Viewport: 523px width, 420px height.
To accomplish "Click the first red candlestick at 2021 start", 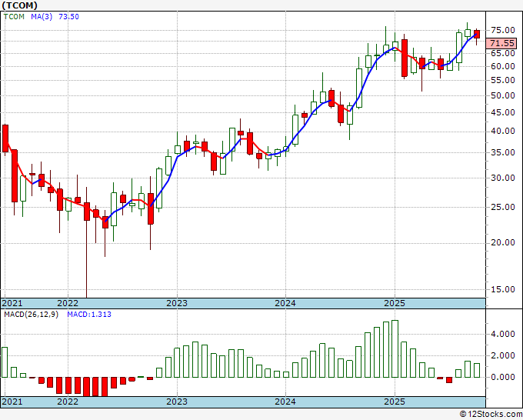I will tap(5, 138).
